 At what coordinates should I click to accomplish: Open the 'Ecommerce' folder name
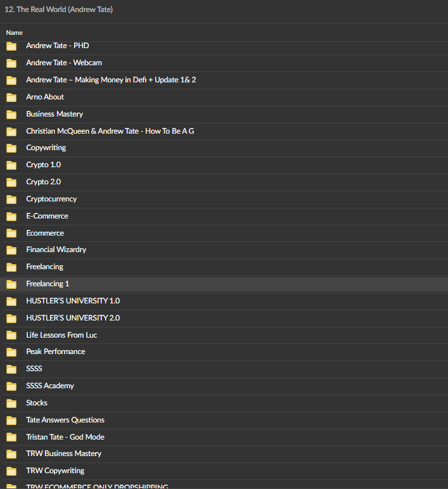tap(45, 233)
